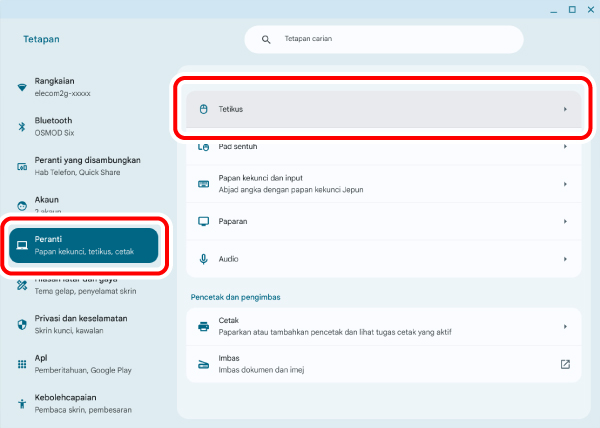Click the Wi-Fi icon beside Rangkaian

[x=22, y=87]
